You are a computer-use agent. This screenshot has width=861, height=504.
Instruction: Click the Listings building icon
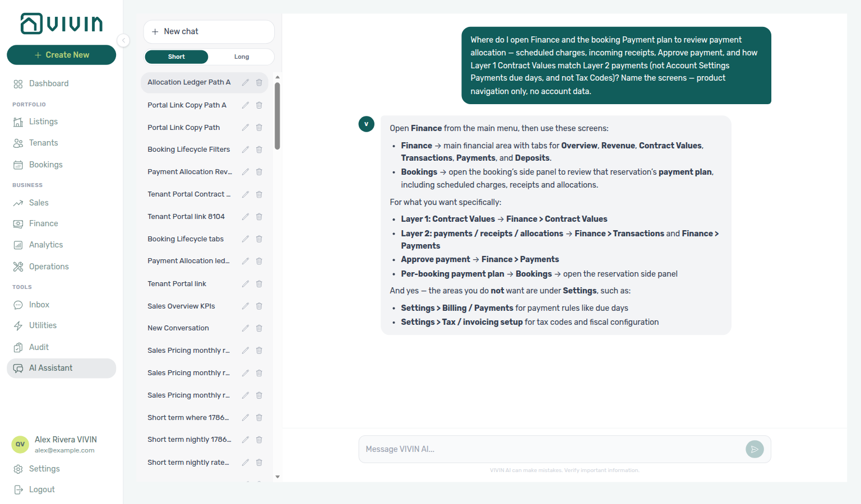pos(18,122)
